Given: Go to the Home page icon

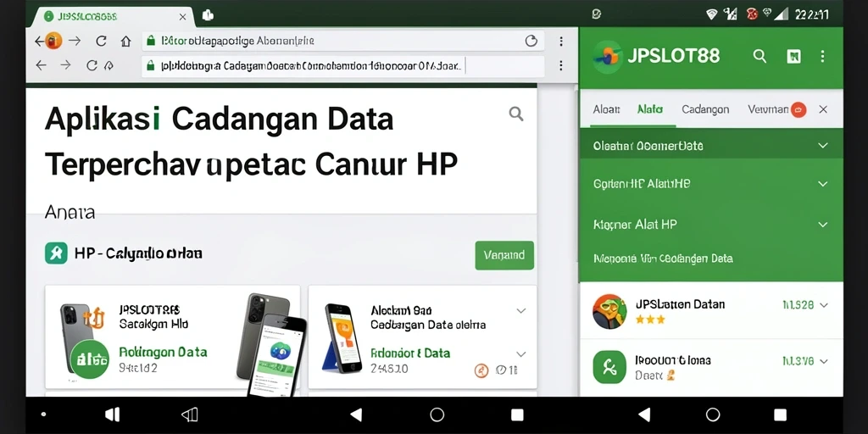Looking at the screenshot, I should click(x=125, y=41).
